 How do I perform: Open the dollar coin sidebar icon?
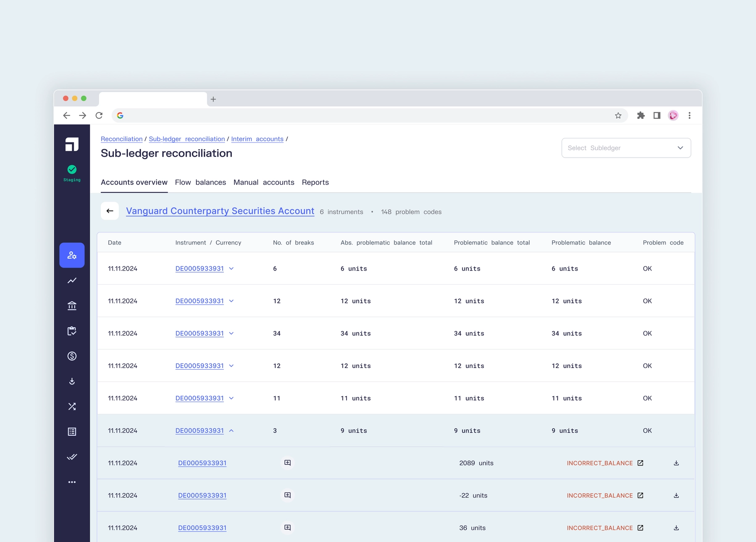point(72,356)
